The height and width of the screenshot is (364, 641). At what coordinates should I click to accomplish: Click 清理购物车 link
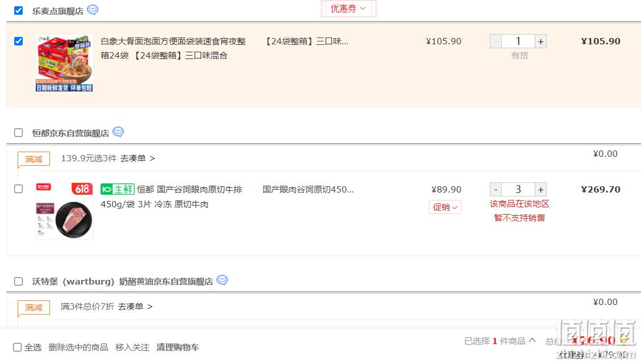177,348
